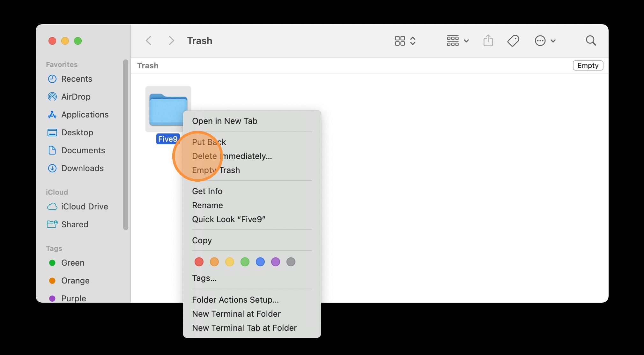Choose Copy from the context menu
Screen dimensions: 644x355
click(x=252, y=240)
